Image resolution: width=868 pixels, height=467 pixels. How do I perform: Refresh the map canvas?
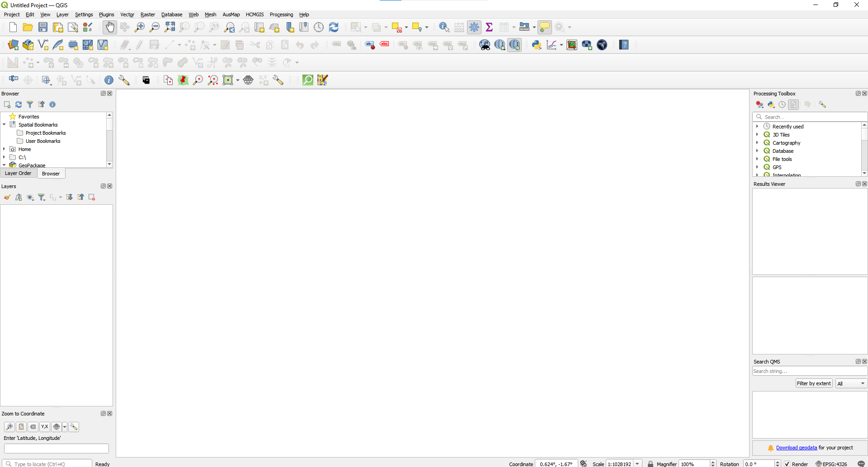334,27
